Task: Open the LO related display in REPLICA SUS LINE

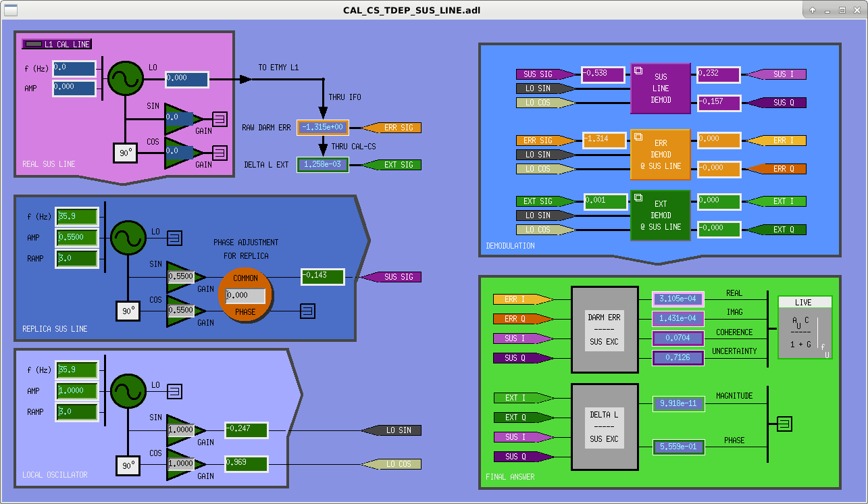Action: click(x=174, y=237)
